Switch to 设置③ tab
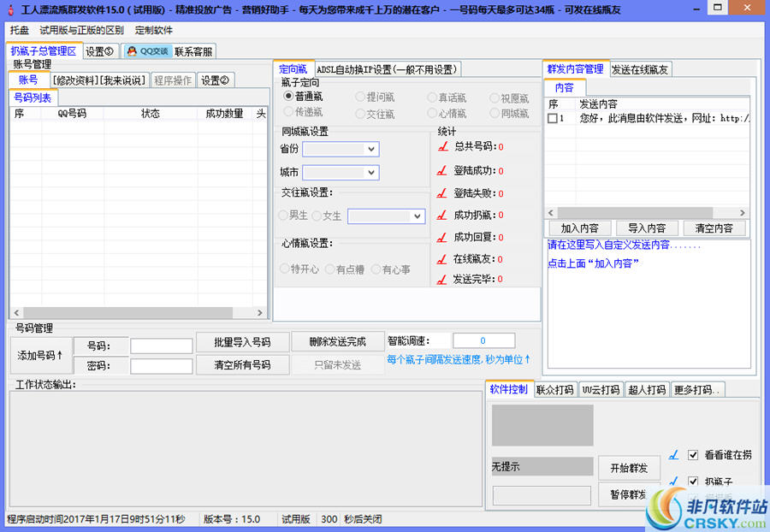The image size is (770, 532). tap(100, 51)
